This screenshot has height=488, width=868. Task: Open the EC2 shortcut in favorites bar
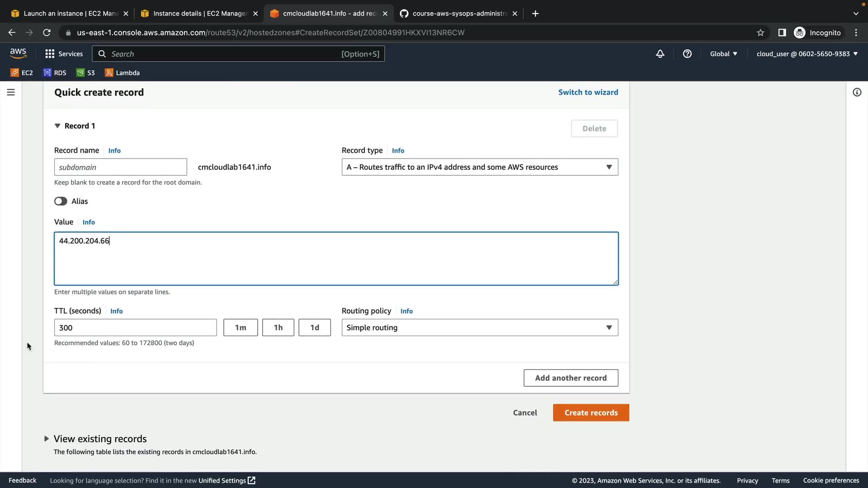(x=22, y=73)
